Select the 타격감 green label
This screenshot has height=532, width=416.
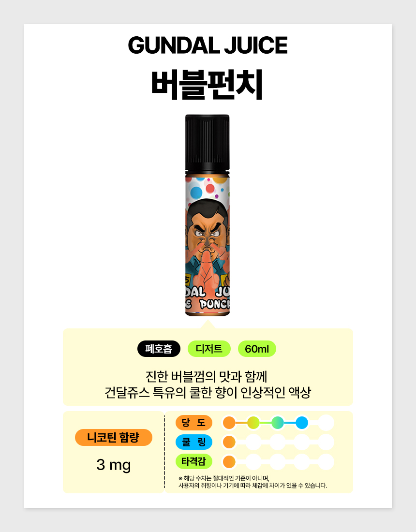click(194, 461)
